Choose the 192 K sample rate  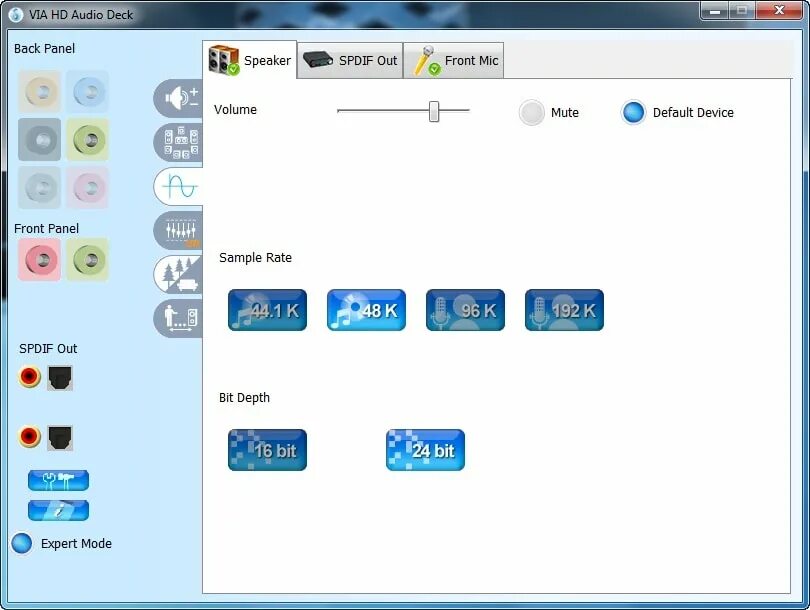tap(563, 310)
